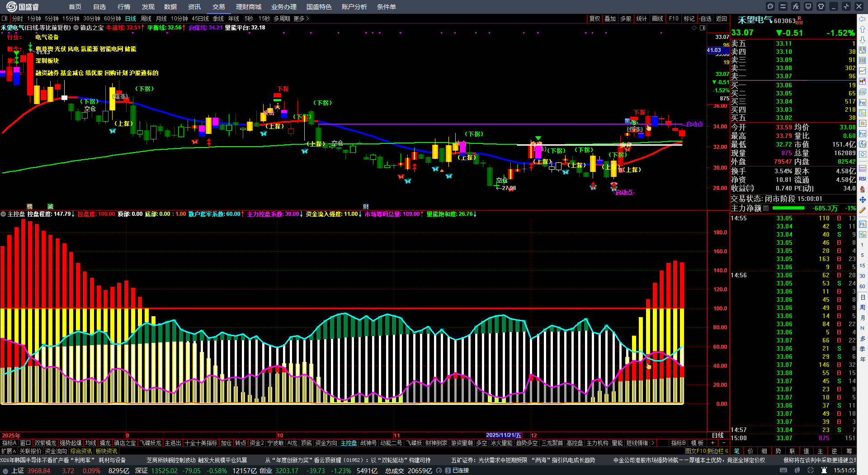Toggle 多股 multi-stock view

[626, 19]
